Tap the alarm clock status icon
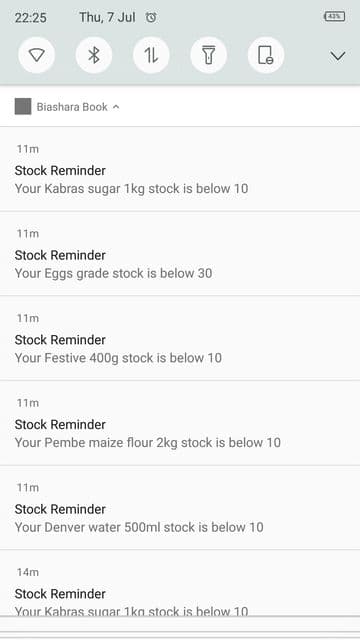The height and width of the screenshot is (640, 360). [x=151, y=17]
